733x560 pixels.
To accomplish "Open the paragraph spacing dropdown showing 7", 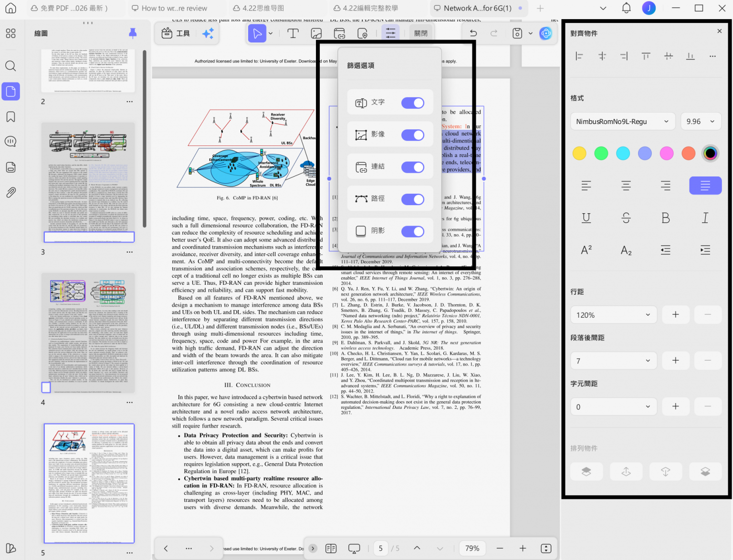I will tap(614, 361).
